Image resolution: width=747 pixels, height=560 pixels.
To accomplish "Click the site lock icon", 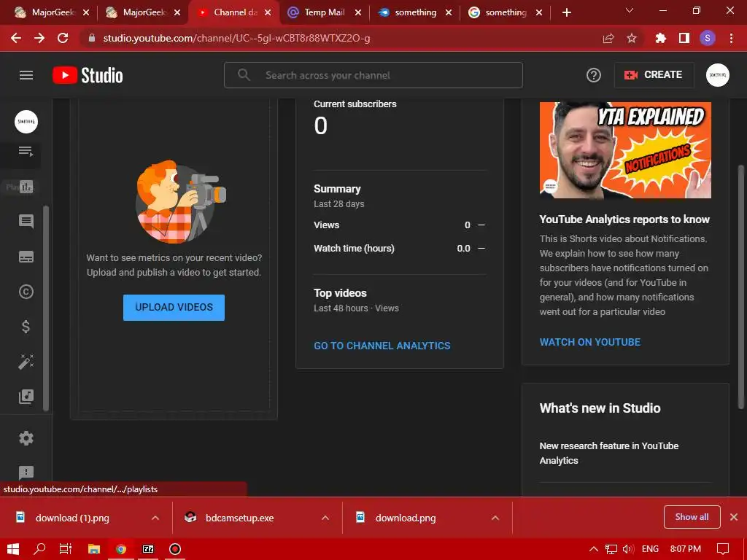I will (91, 38).
